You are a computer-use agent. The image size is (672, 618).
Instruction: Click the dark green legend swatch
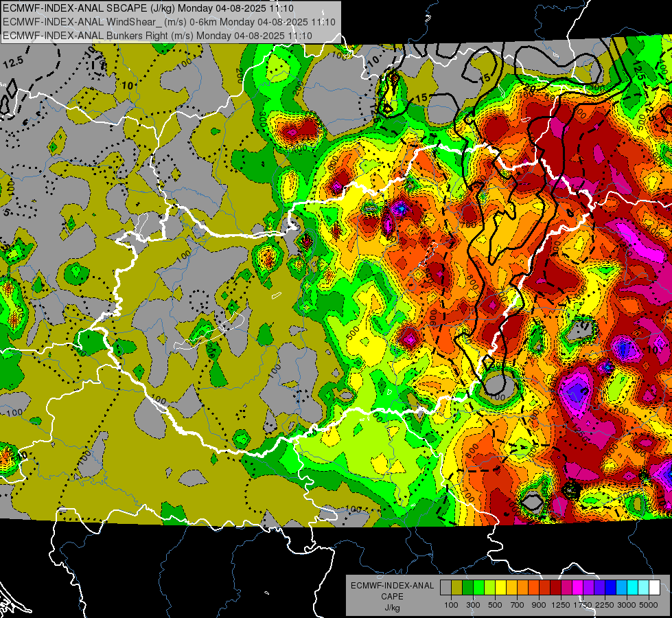pos(467,587)
